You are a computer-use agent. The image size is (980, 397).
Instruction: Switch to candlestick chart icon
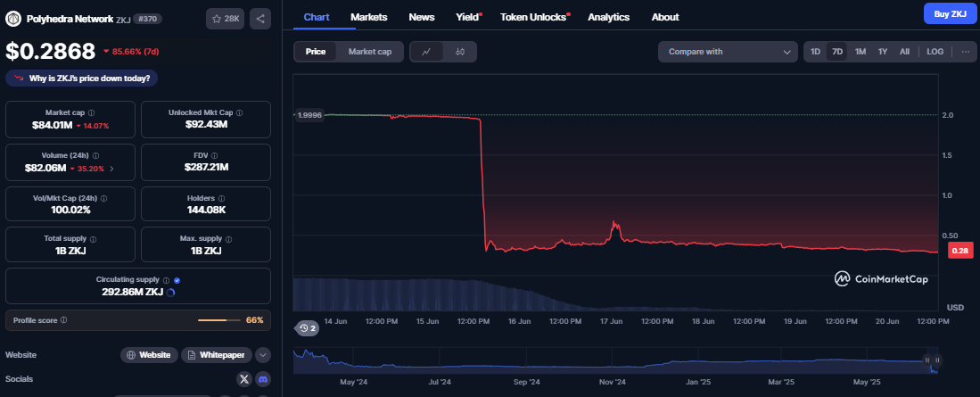(x=460, y=52)
